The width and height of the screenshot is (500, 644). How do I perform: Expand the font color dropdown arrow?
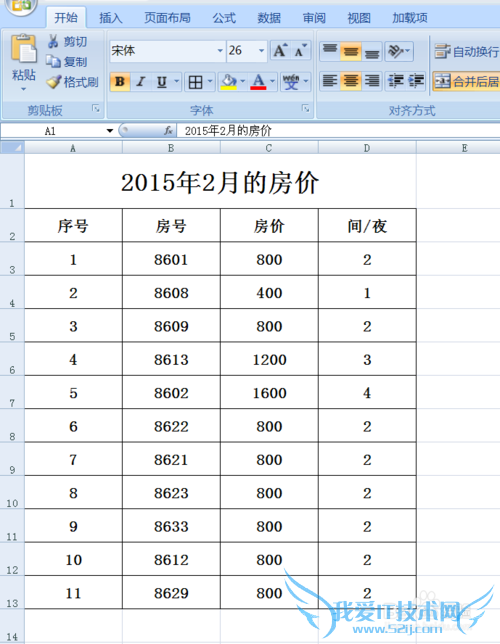click(x=272, y=81)
